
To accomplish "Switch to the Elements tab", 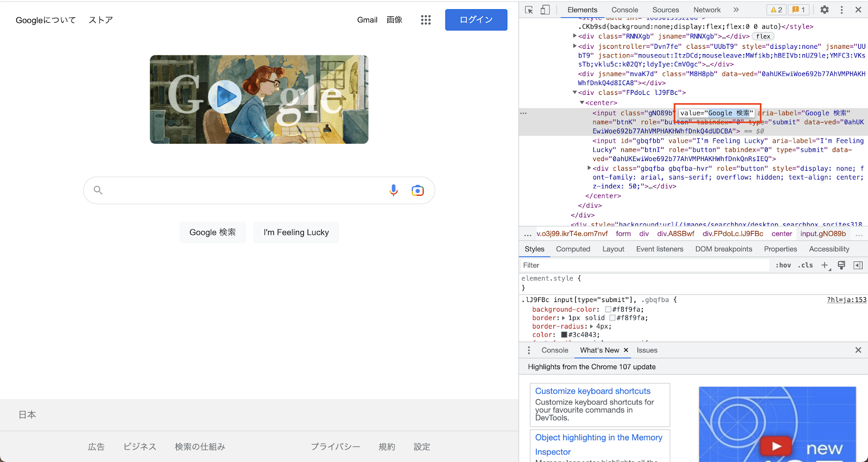I will click(x=582, y=10).
